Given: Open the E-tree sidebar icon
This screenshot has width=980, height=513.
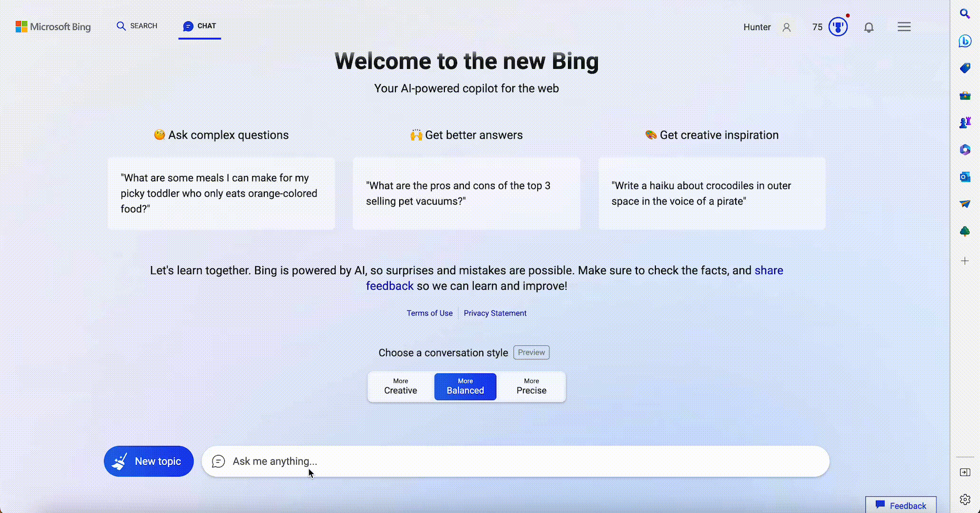Looking at the screenshot, I should tap(964, 231).
